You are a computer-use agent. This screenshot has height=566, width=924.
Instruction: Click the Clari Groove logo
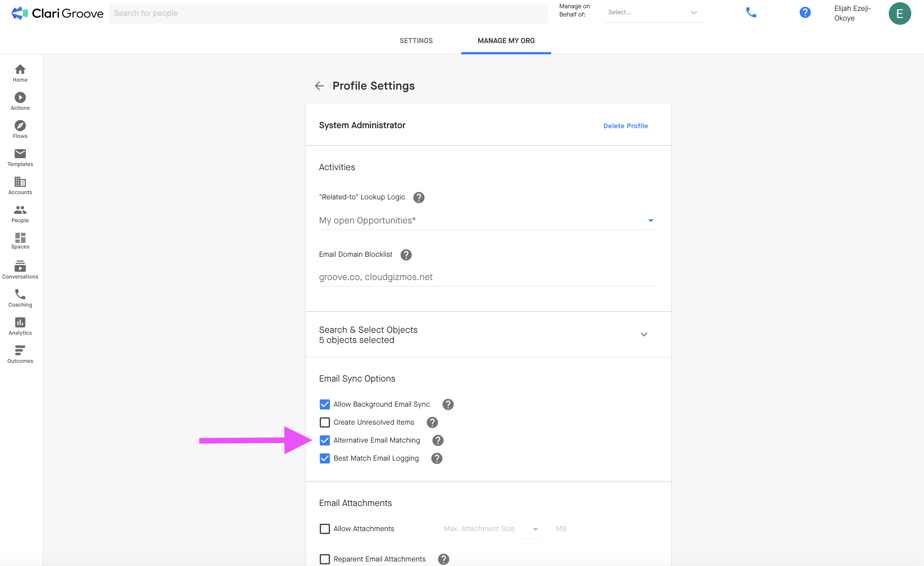[57, 13]
